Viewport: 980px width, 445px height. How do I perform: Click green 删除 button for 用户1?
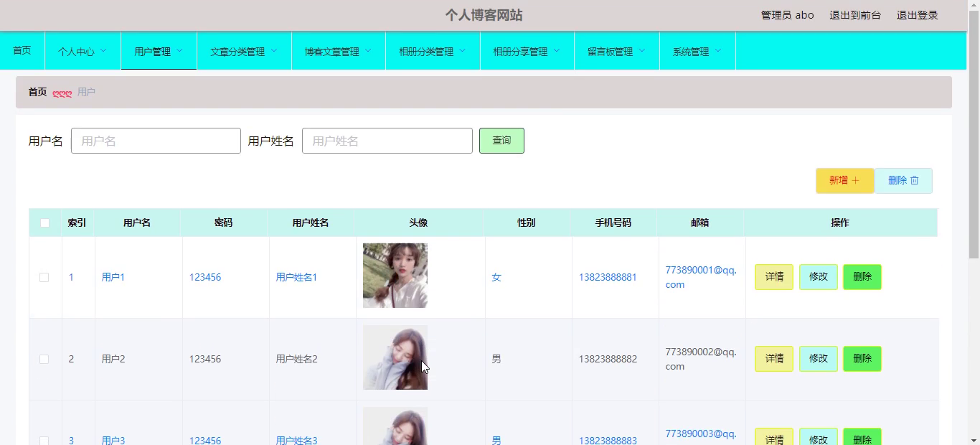tap(862, 277)
